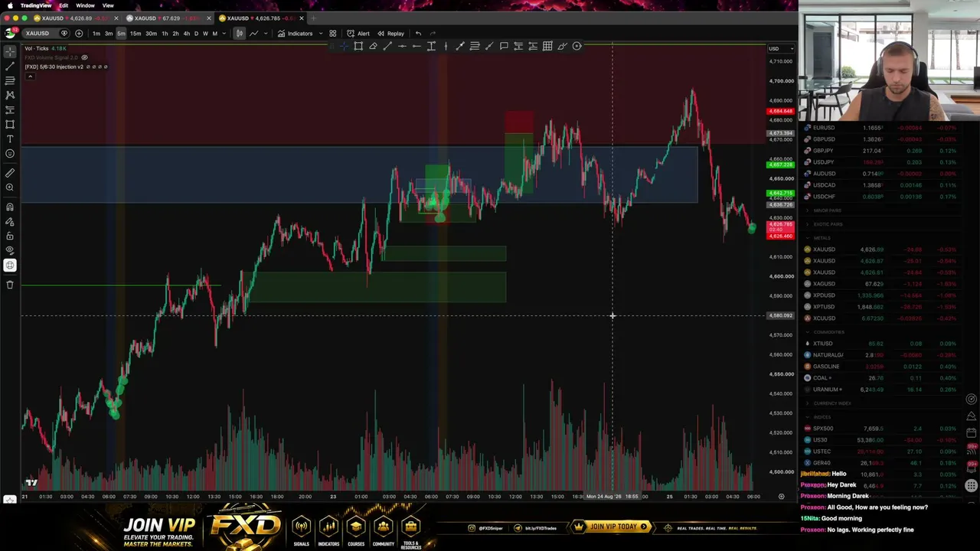
Task: Open the Apple menu
Action: point(10,5)
